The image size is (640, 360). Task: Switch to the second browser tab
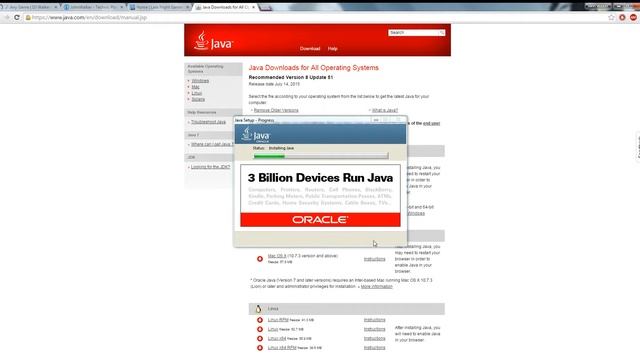pyautogui.click(x=94, y=7)
